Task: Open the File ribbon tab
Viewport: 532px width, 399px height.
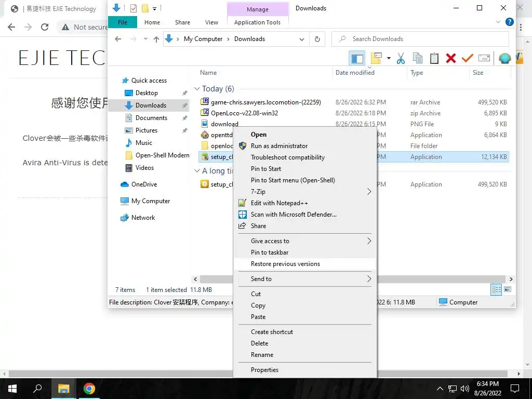Action: pos(123,22)
